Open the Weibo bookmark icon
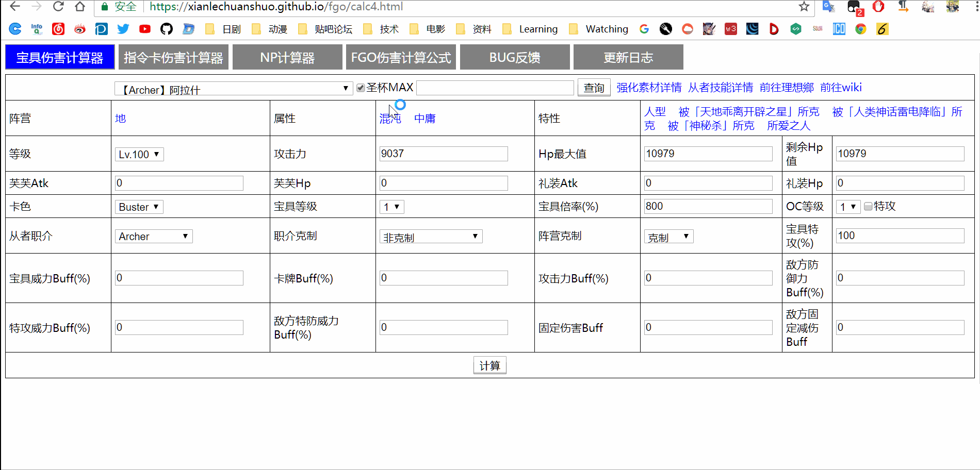 80,29
